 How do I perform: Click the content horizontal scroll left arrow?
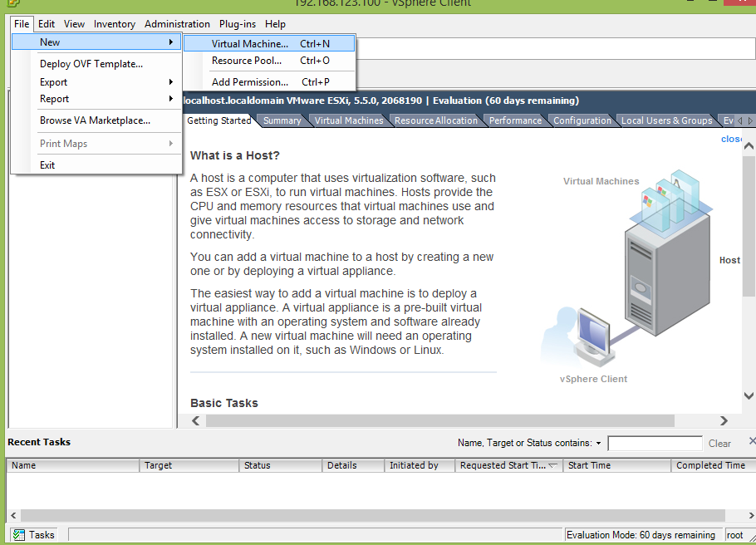(x=196, y=420)
